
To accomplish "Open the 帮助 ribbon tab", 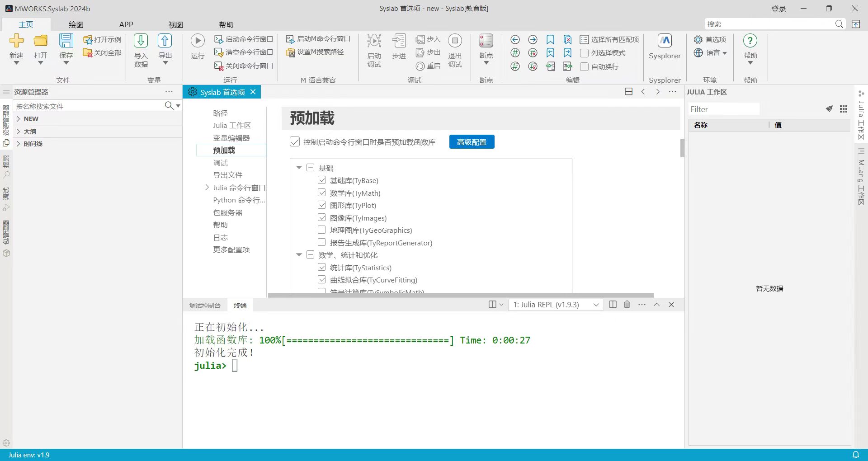I will (x=226, y=24).
